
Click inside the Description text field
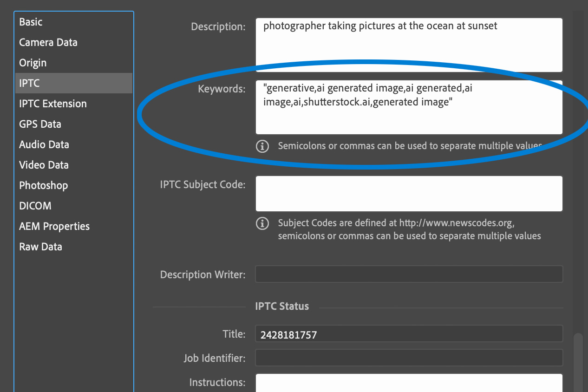[x=409, y=44]
